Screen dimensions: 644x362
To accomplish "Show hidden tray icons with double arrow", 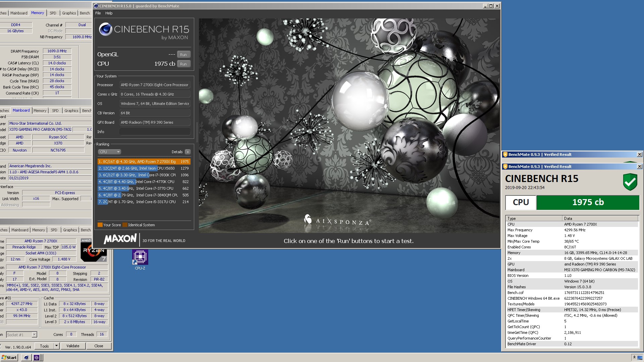I will click(x=634, y=358).
